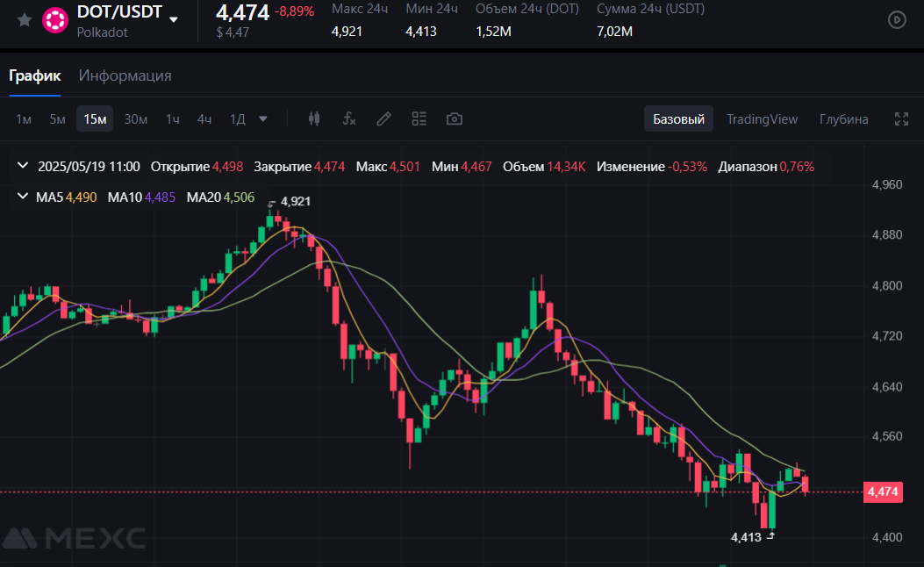Switch to the График tab
The image size is (924, 567).
35,75
